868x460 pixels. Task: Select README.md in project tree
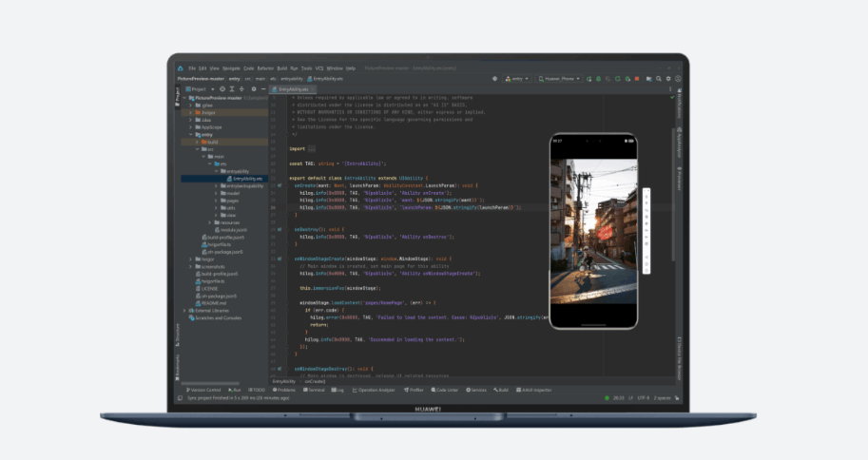coord(210,303)
